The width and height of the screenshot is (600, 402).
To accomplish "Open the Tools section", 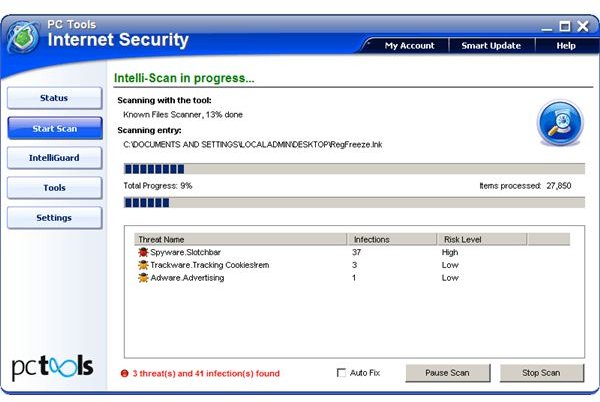I will pyautogui.click(x=54, y=187).
